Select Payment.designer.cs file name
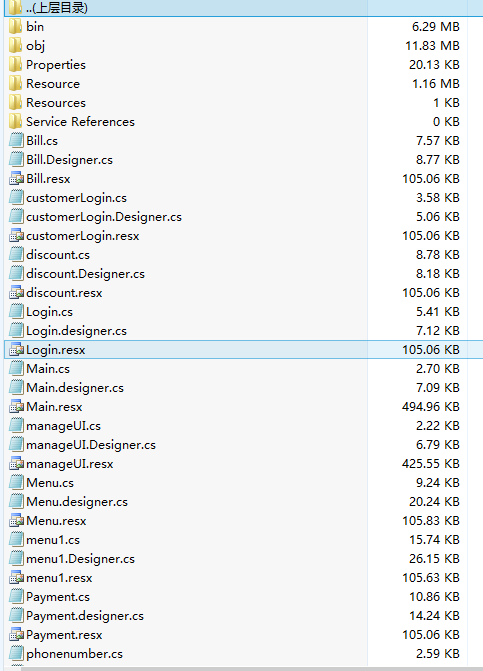This screenshot has width=483, height=671. coord(85,615)
